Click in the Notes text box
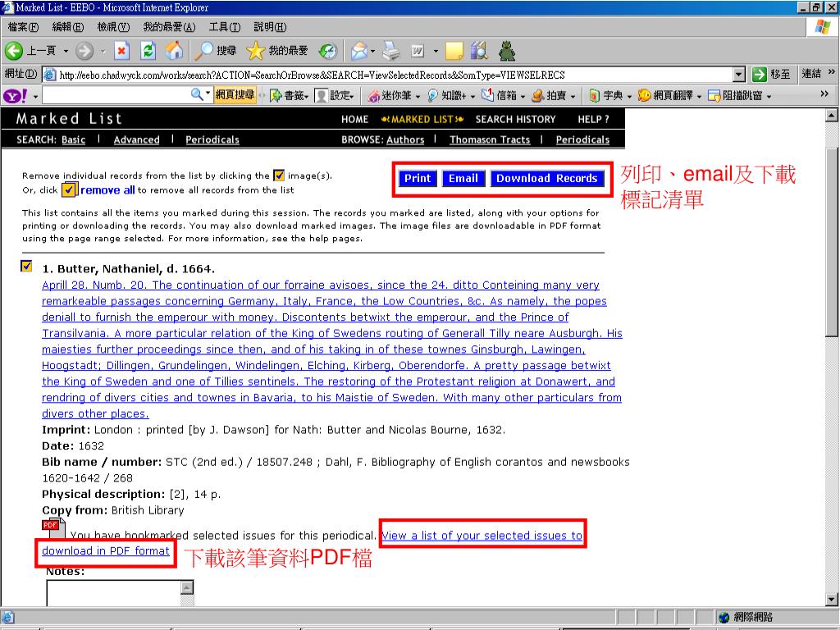This screenshot has width=840, height=630. (x=113, y=594)
